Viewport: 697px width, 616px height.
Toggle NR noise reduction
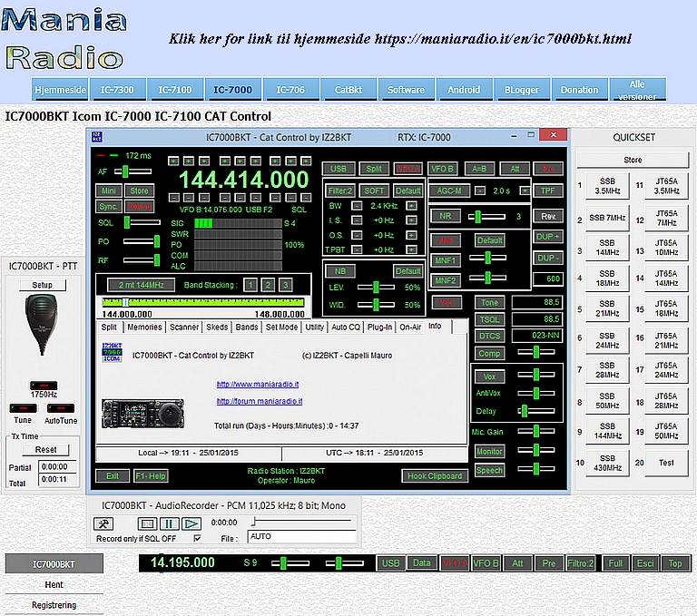[446, 216]
